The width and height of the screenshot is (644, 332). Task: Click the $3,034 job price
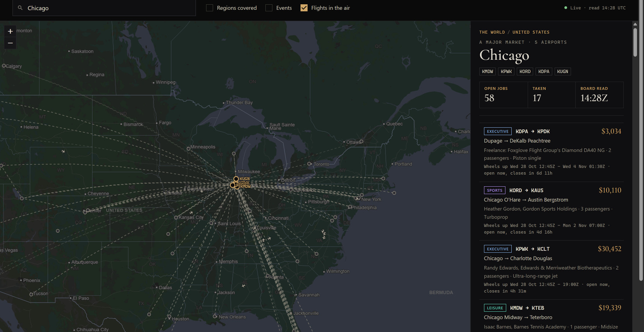point(611,131)
